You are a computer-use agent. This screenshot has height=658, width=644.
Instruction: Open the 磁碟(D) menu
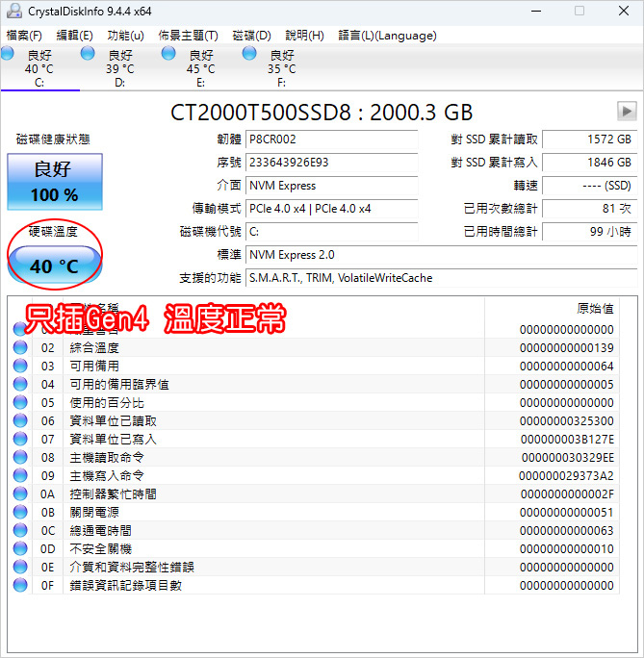(252, 36)
